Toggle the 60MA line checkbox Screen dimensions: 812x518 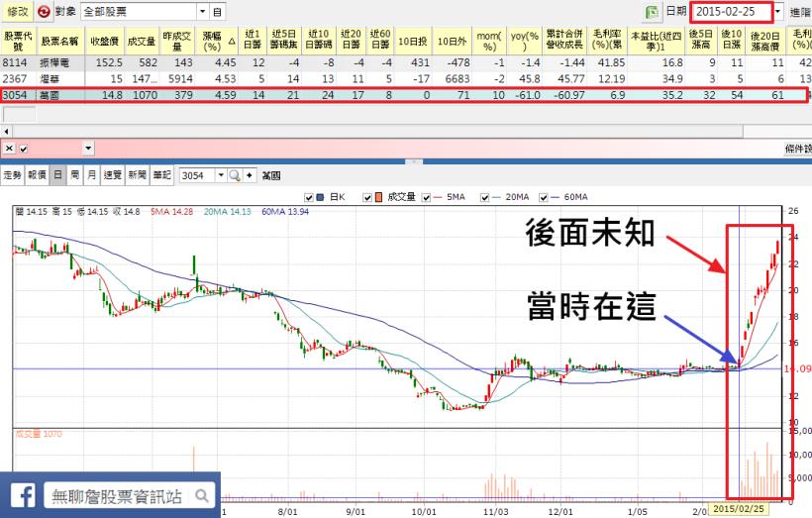544,197
